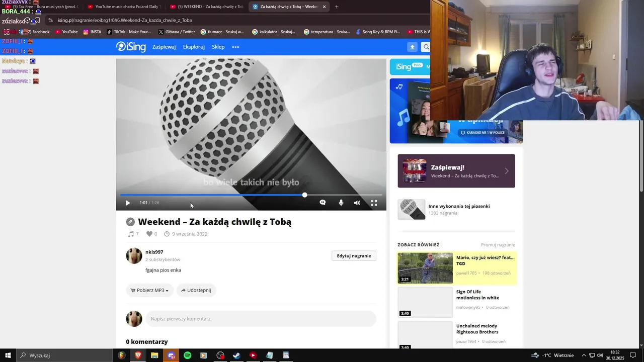The image size is (644, 362).
Task: Open the player captions/lyrics settings icon
Action: pos(323,203)
